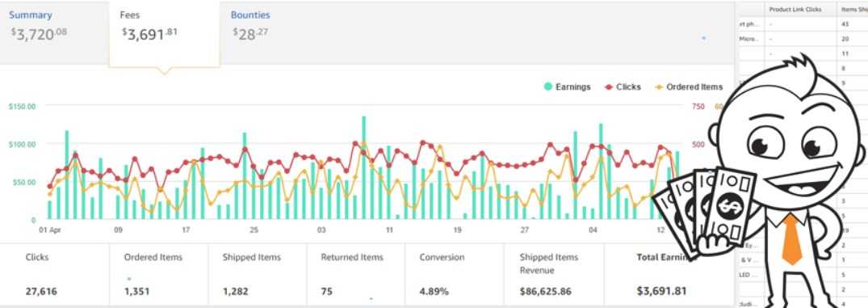Click Shipped Items Revenue $86,625.86
The image size is (868, 308).
click(545, 291)
